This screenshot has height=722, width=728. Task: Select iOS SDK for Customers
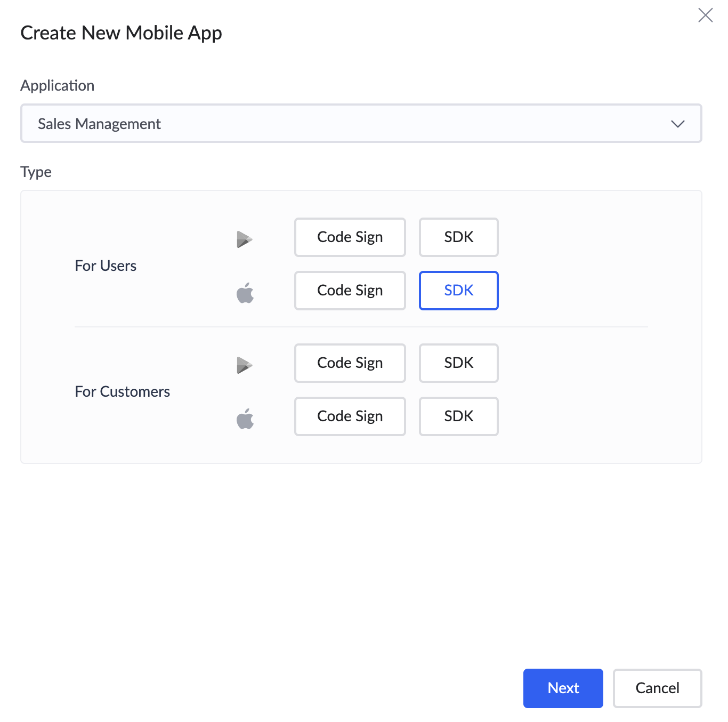(458, 416)
